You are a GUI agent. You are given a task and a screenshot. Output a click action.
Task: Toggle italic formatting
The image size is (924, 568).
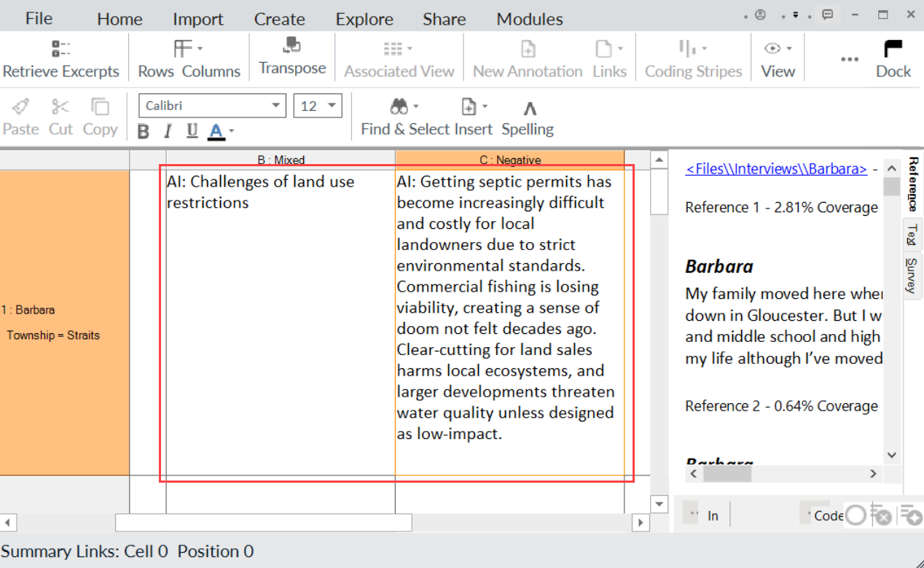[168, 131]
